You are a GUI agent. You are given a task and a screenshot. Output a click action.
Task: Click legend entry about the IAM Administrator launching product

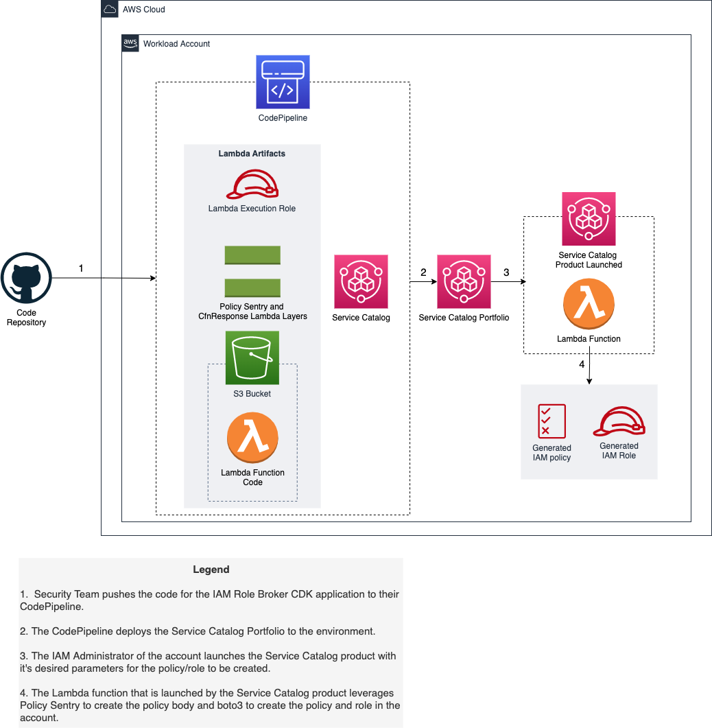(208, 662)
